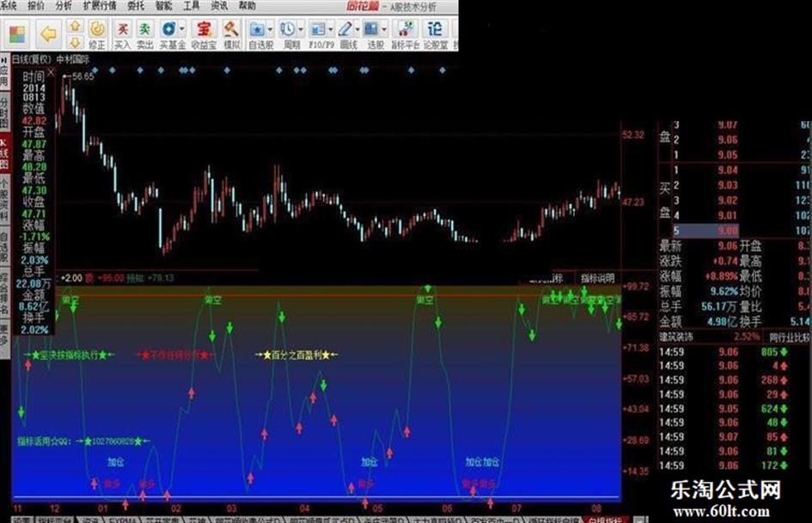Expand the 画线 dropdown arrow
Screen dimensions: 812x523
(357, 29)
